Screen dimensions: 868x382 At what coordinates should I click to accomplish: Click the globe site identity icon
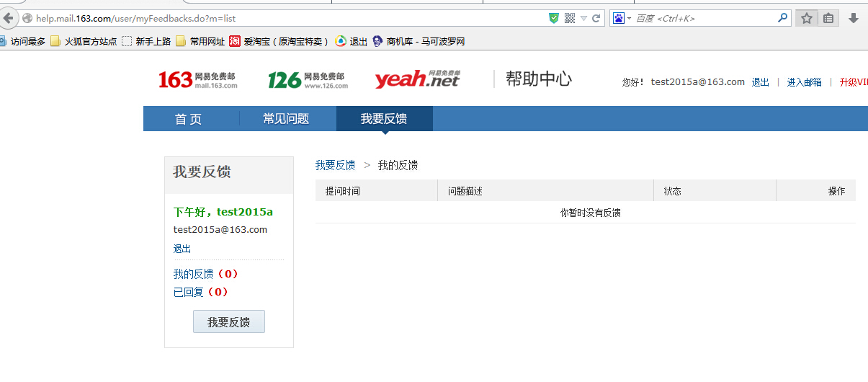[27, 18]
